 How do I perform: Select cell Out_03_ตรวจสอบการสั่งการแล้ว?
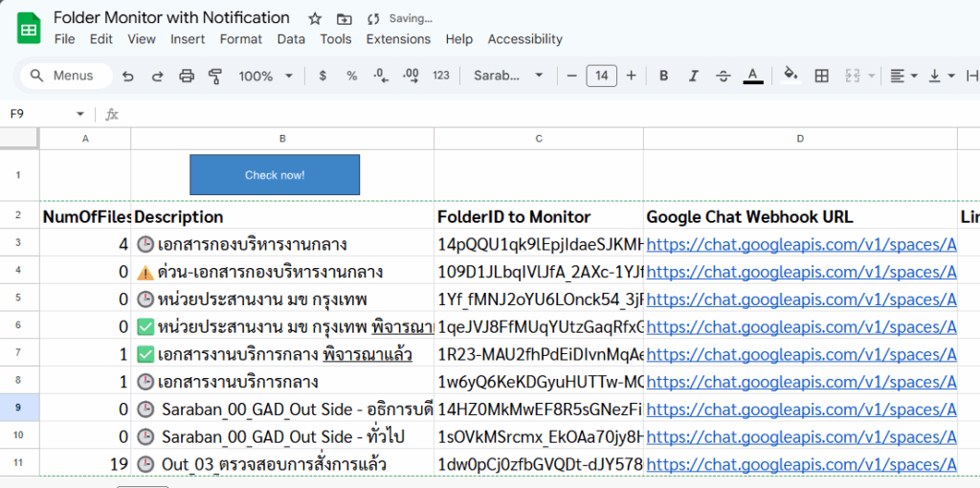tap(282, 464)
